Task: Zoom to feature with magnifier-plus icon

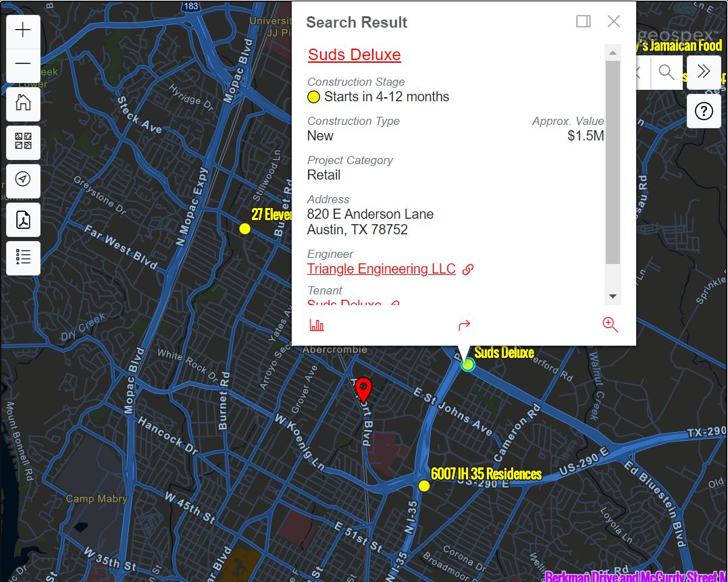Action: coord(610,325)
